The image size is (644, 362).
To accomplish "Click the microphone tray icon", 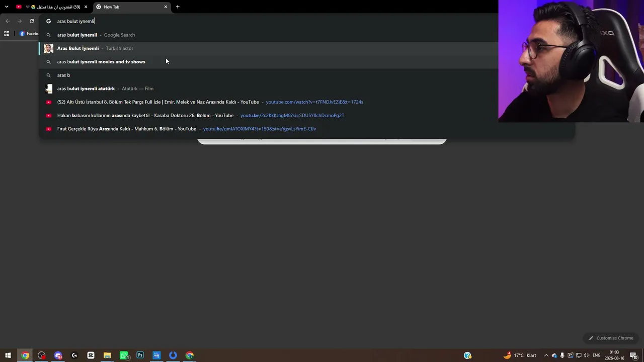I will pos(562,355).
